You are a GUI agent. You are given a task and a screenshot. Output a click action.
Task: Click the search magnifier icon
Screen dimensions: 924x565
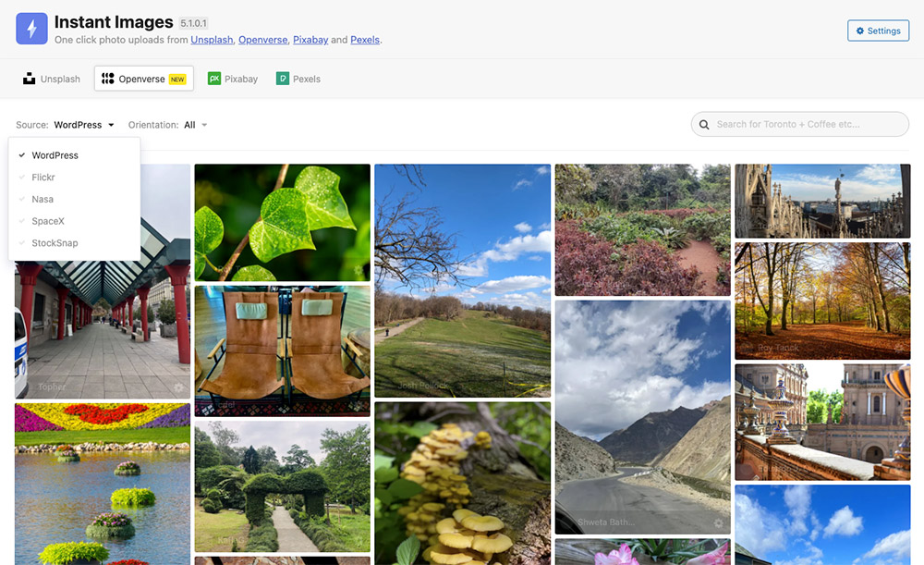point(703,125)
